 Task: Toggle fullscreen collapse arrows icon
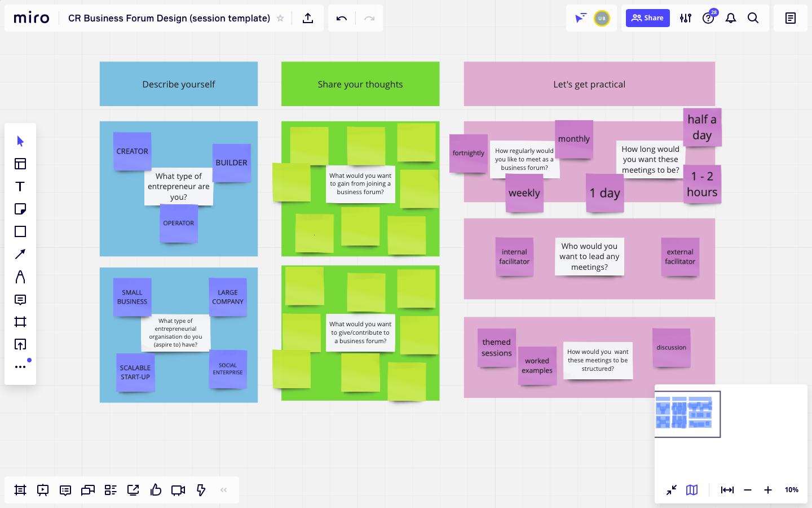(x=672, y=490)
